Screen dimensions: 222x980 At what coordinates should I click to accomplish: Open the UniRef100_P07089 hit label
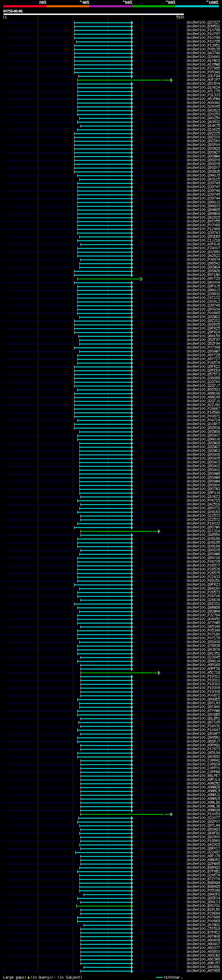(x=203, y=225)
